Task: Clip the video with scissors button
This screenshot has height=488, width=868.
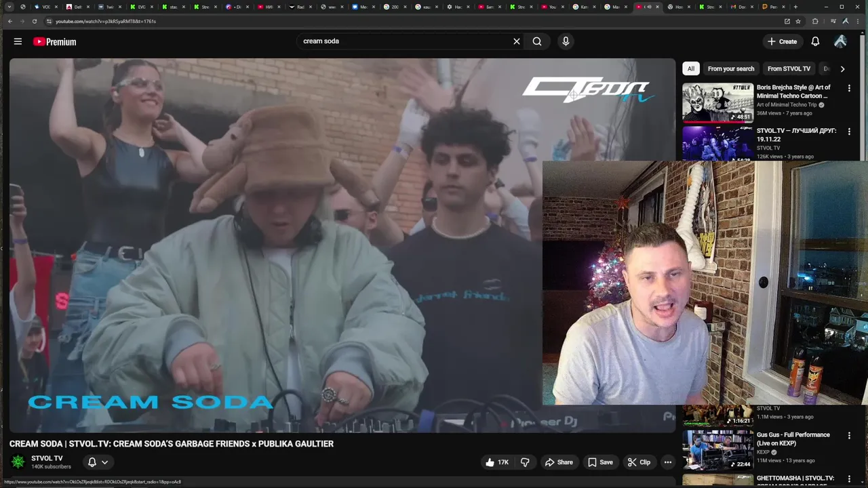Action: point(639,462)
